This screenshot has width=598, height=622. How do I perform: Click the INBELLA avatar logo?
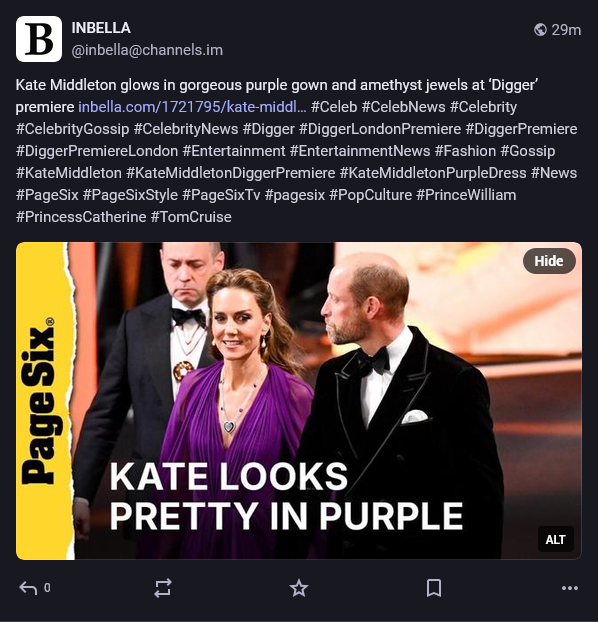(x=39, y=39)
